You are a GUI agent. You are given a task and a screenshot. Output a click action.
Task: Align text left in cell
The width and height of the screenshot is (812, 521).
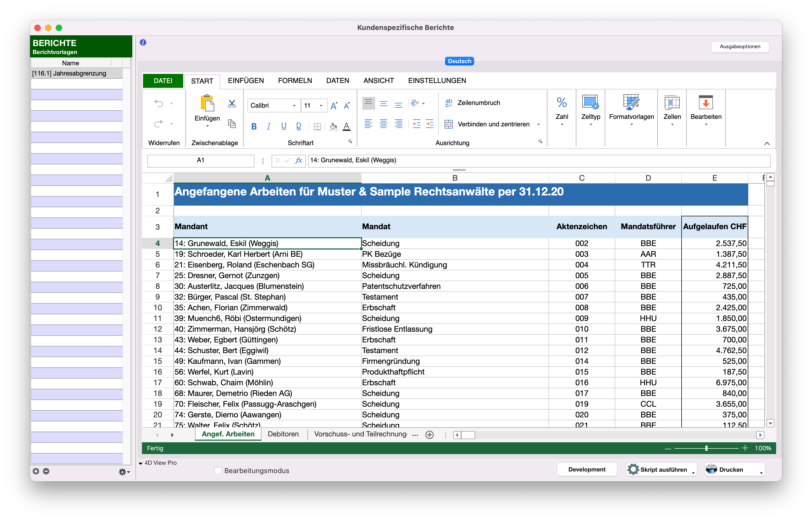coord(368,124)
